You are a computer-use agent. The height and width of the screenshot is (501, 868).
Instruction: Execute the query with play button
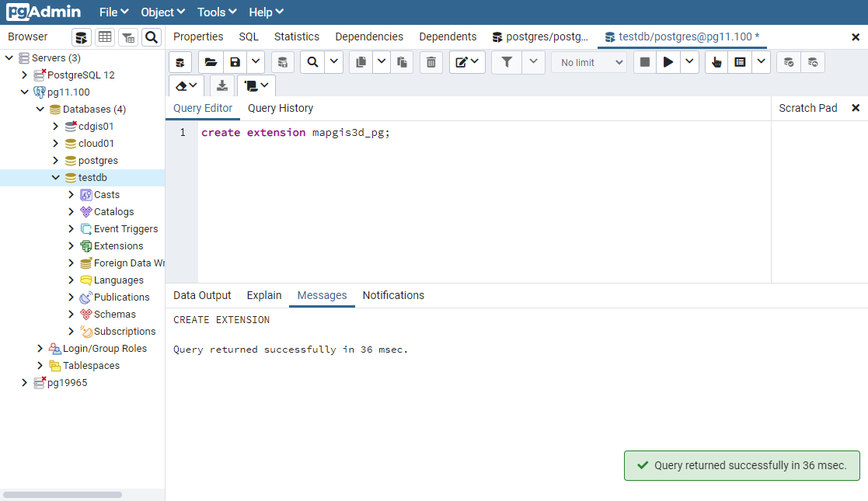[x=668, y=62]
